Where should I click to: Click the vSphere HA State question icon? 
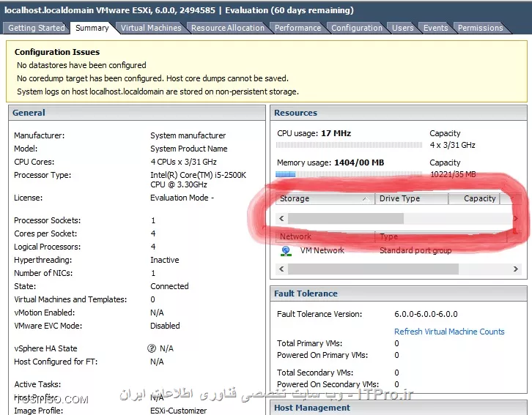coord(152,348)
